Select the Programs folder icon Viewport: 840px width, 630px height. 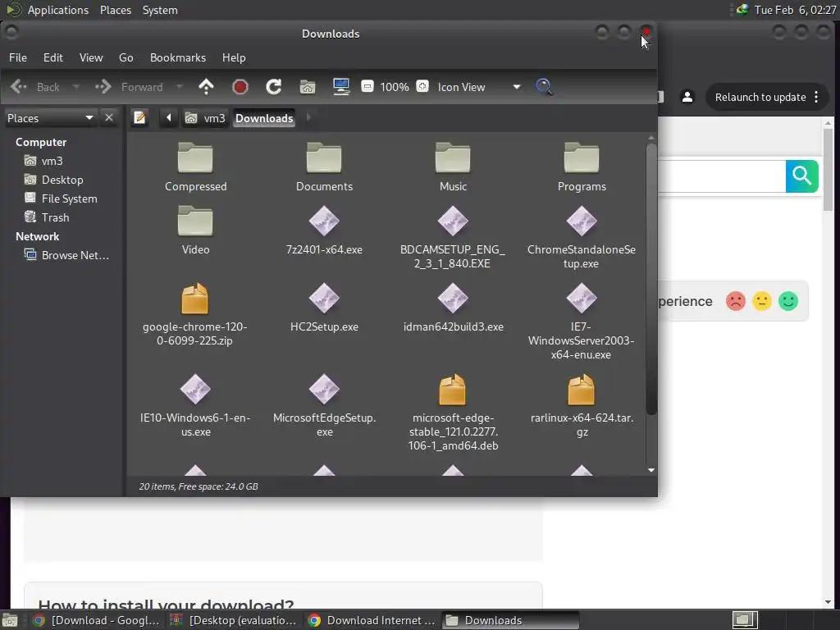coord(582,157)
